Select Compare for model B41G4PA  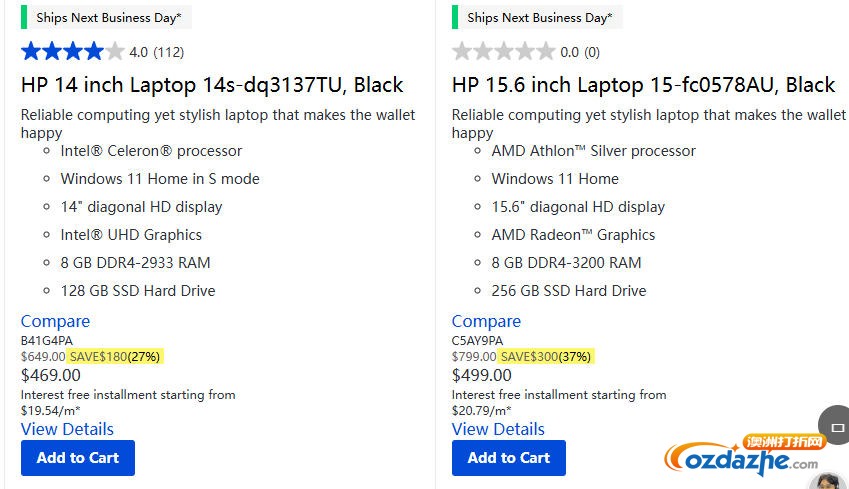(55, 321)
